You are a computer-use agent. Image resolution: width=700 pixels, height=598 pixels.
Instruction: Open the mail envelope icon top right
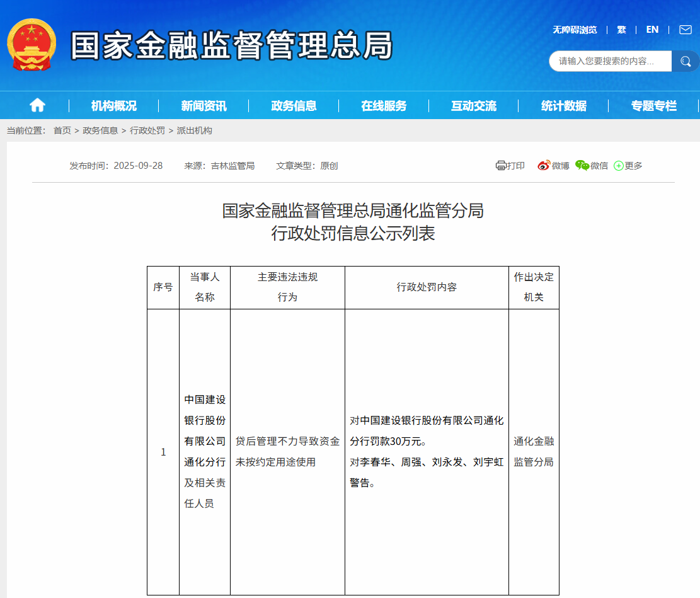click(x=685, y=30)
